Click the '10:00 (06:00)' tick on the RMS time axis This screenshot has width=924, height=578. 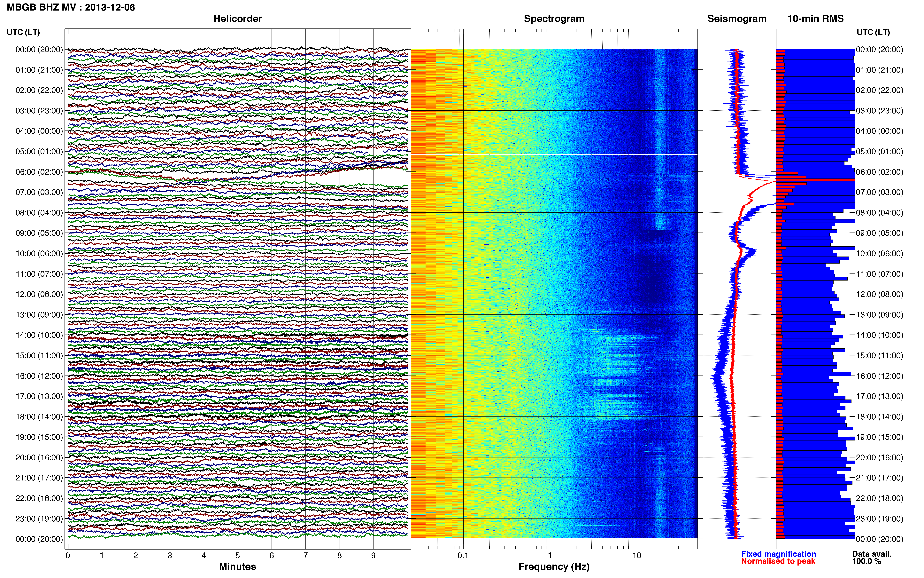[880, 253]
